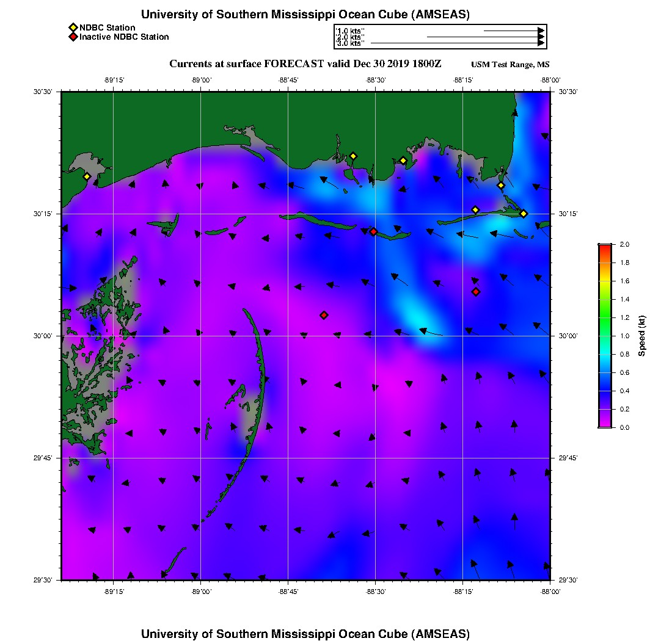Viewport: 672px width, 641px height.
Task: Click the magenta bottom of the speed color bar
Action: pyautogui.click(x=605, y=424)
